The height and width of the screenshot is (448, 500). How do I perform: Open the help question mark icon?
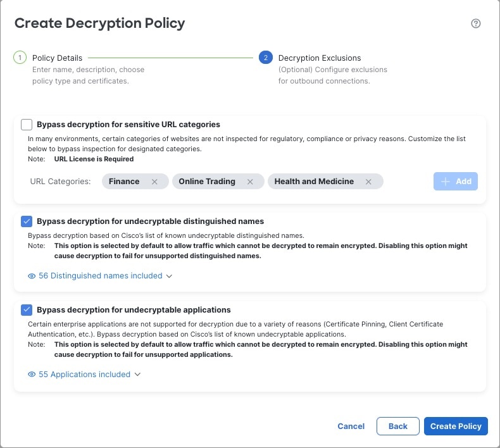point(475,23)
